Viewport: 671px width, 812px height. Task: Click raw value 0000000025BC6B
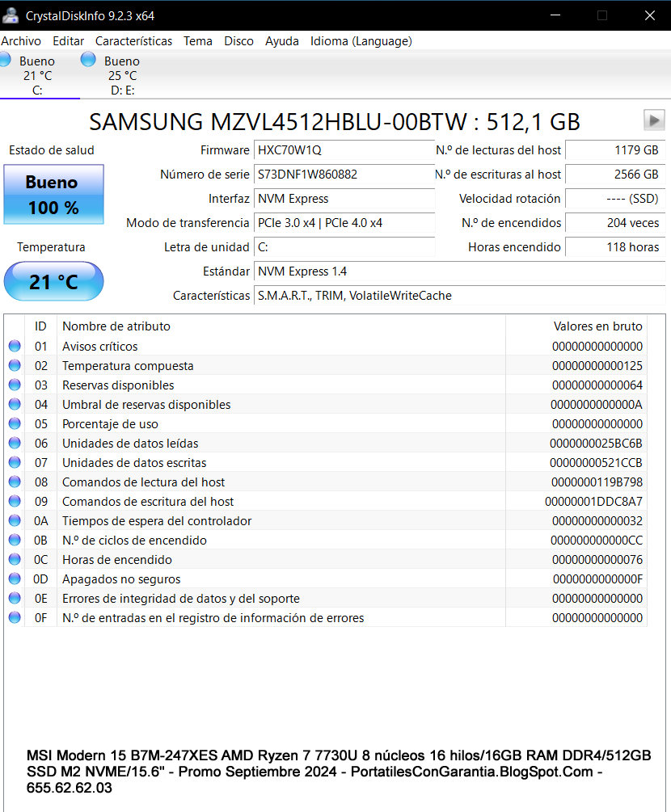pos(596,444)
